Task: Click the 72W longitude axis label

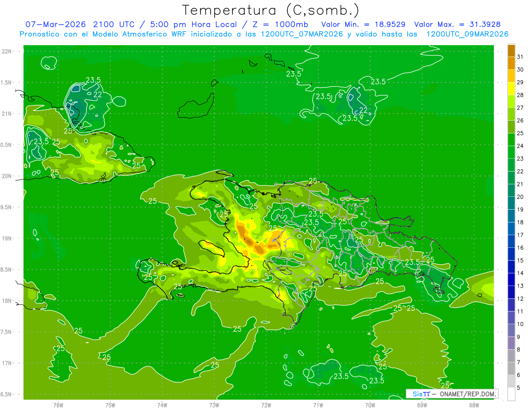Action: (266, 405)
